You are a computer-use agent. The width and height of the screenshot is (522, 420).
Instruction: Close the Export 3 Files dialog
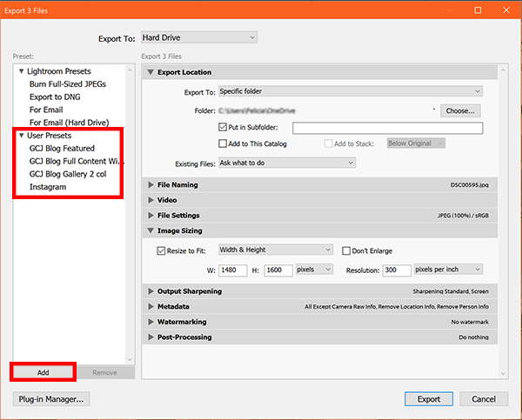pyautogui.click(x=506, y=10)
